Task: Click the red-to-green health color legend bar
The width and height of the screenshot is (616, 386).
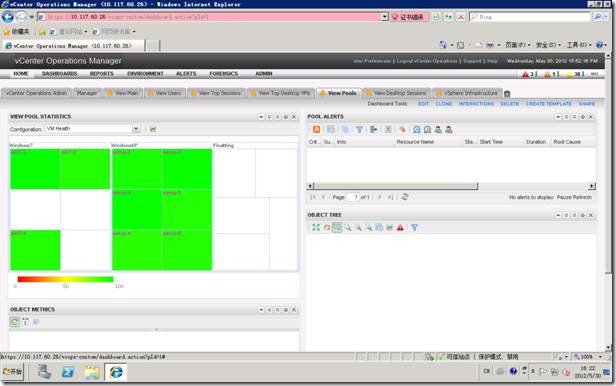Action: [65, 279]
